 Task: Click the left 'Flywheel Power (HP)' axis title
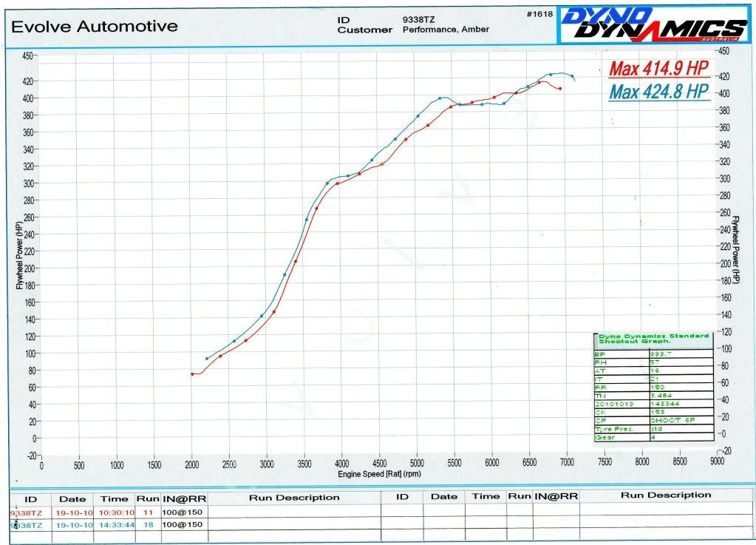(x=19, y=255)
